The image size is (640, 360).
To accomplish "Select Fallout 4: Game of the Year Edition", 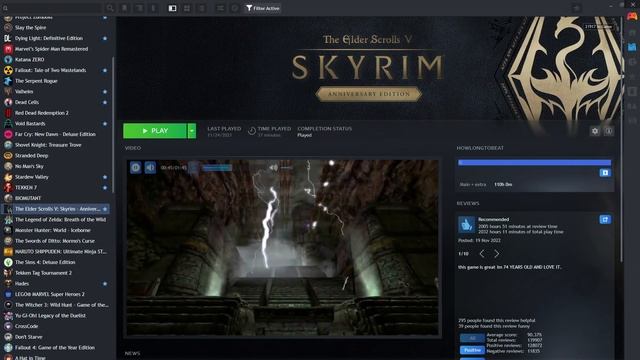I will pyautogui.click(x=56, y=347).
